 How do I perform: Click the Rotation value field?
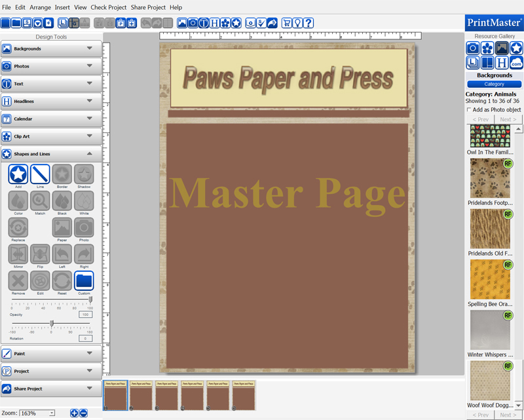pyautogui.click(x=85, y=339)
